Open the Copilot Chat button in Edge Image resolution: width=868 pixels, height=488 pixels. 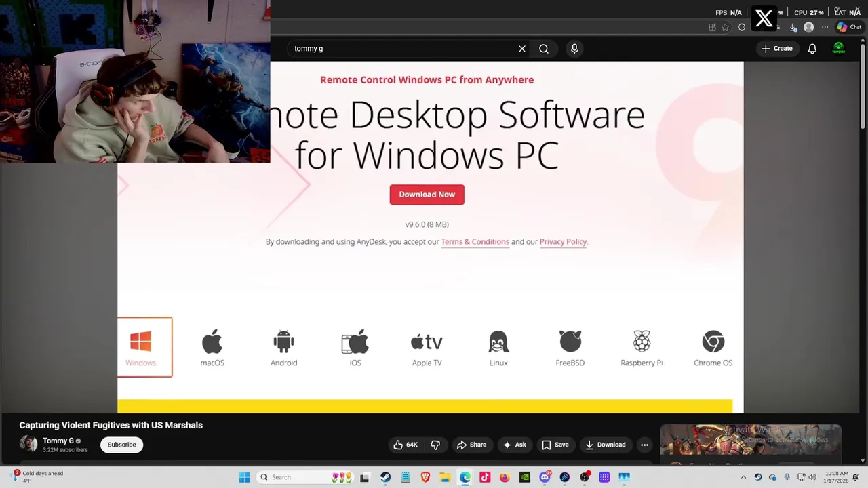click(849, 27)
